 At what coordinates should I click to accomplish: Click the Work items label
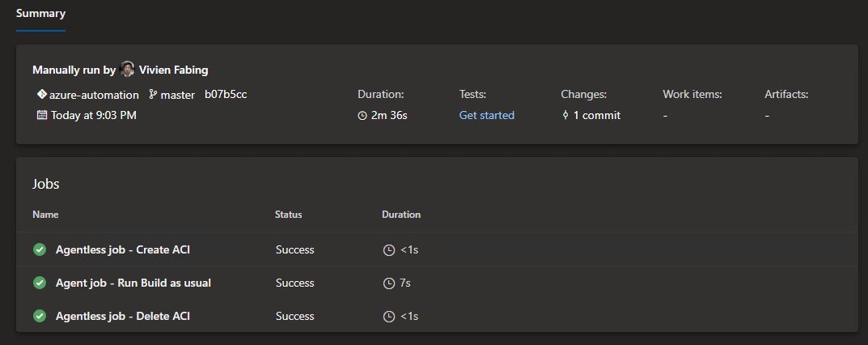click(692, 94)
